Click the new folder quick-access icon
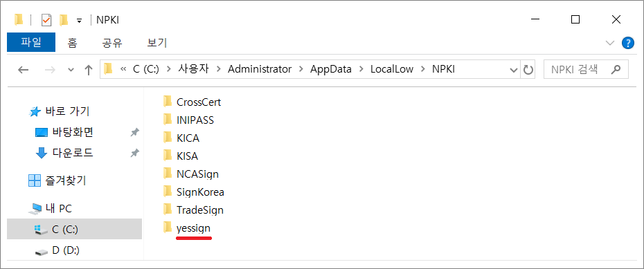Screen dimensions: 644x269 pos(64,19)
